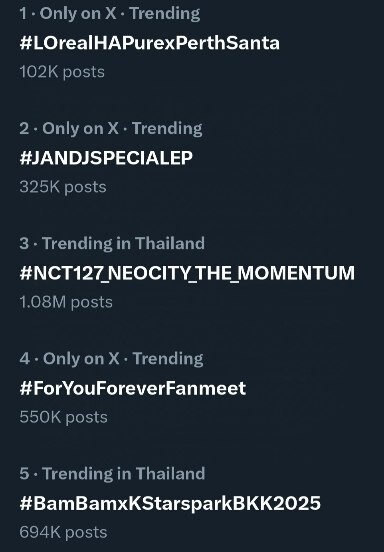
Task: Select the 325K posts count
Action: (x=63, y=187)
